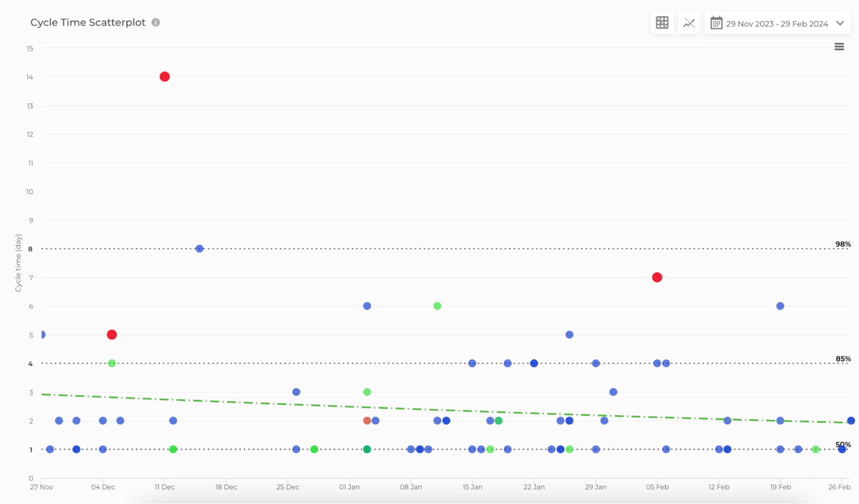Click the Cycle Time Scatterplot title
859x504 pixels.
(87, 22)
